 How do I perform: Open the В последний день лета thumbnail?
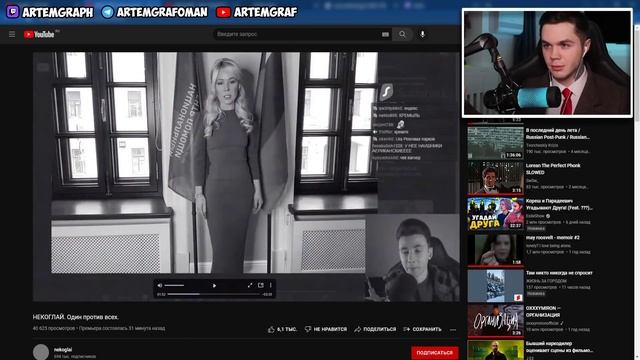pyautogui.click(x=495, y=142)
